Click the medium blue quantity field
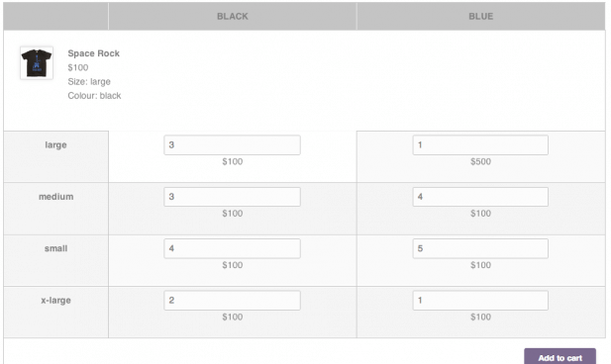This screenshot has width=611, height=364. (480, 197)
